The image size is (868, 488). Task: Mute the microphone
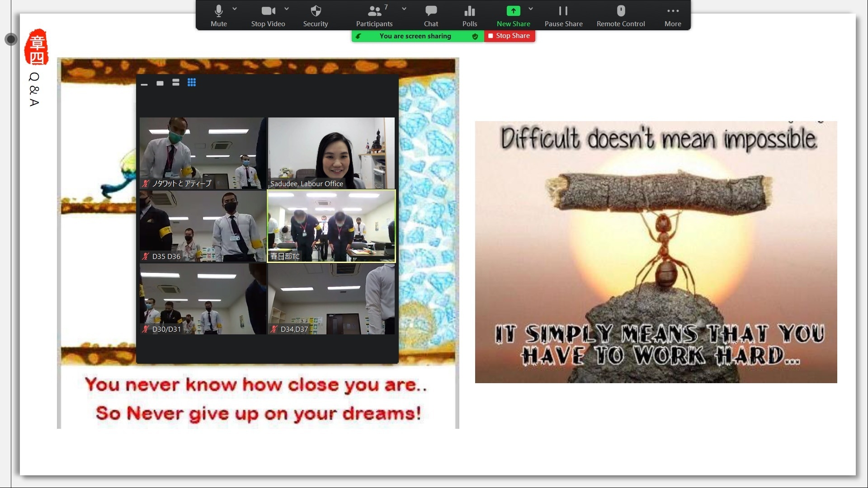click(x=218, y=15)
